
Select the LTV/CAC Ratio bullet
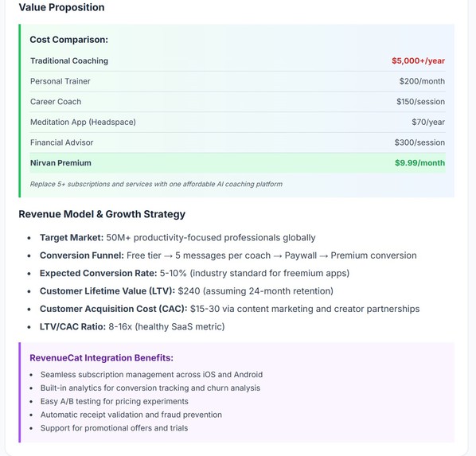click(132, 326)
